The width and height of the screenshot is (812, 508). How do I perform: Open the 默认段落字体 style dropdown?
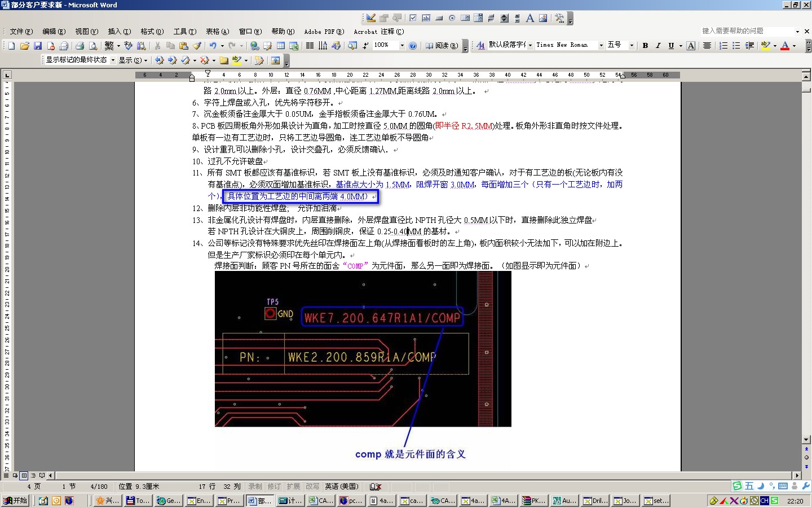point(530,45)
